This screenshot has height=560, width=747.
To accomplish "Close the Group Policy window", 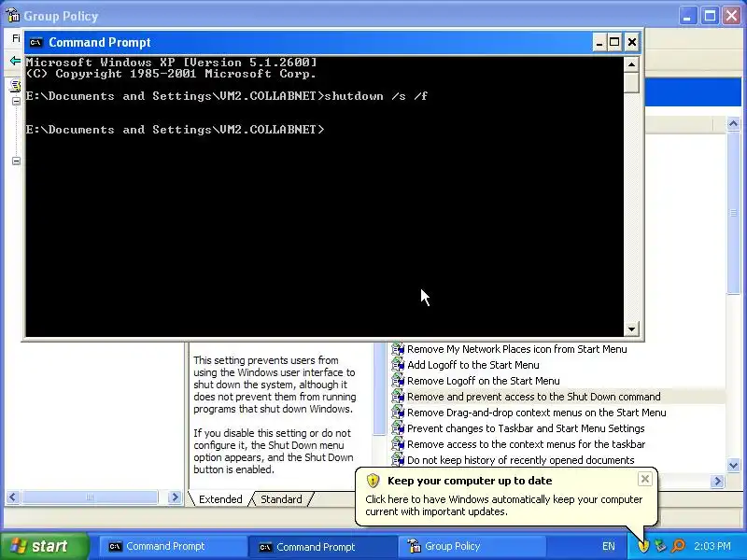I will 732,16.
